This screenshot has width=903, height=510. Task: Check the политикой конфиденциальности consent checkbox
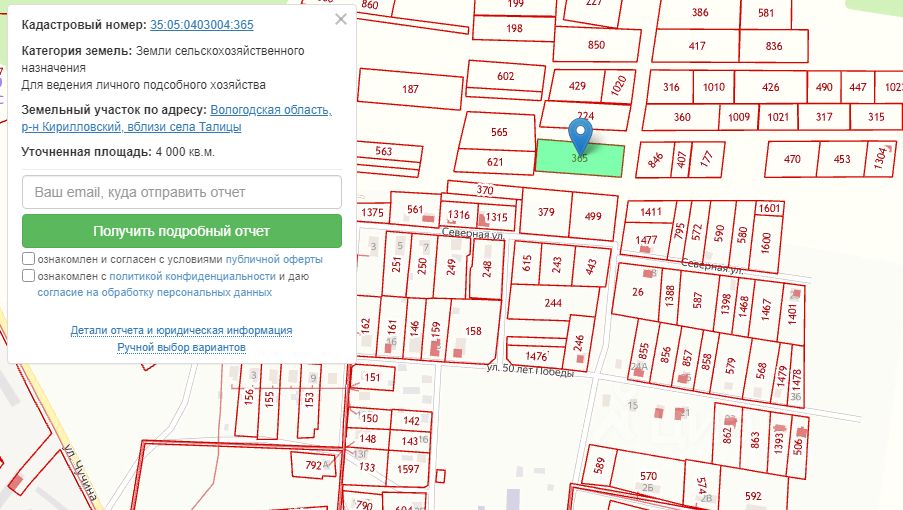pyautogui.click(x=28, y=276)
